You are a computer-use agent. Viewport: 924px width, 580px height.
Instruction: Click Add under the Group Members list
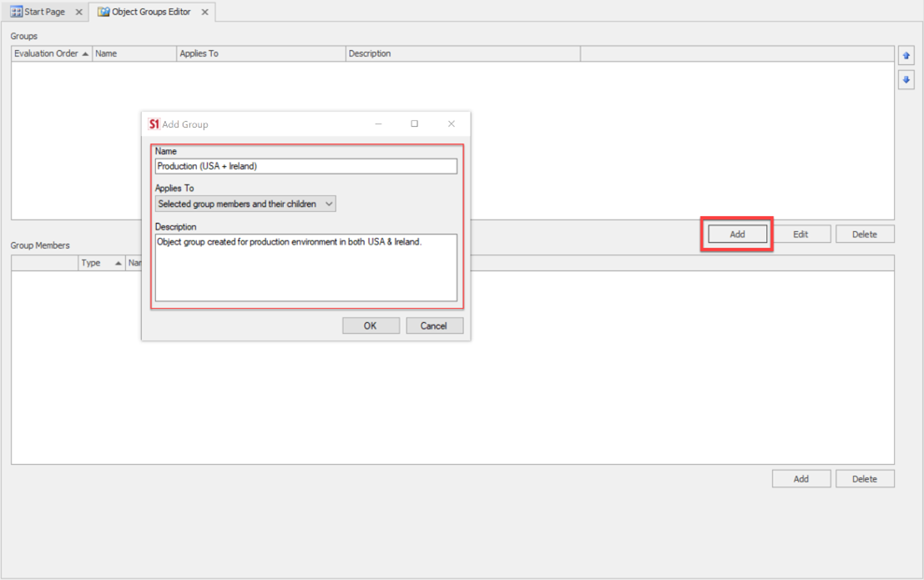click(801, 478)
